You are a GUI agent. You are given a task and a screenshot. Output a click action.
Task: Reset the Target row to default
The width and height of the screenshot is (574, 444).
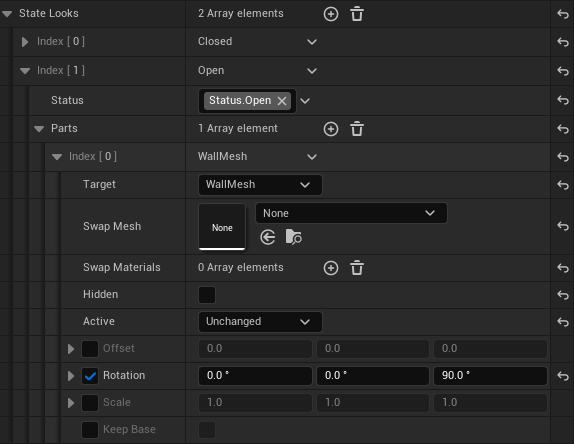[563, 185]
